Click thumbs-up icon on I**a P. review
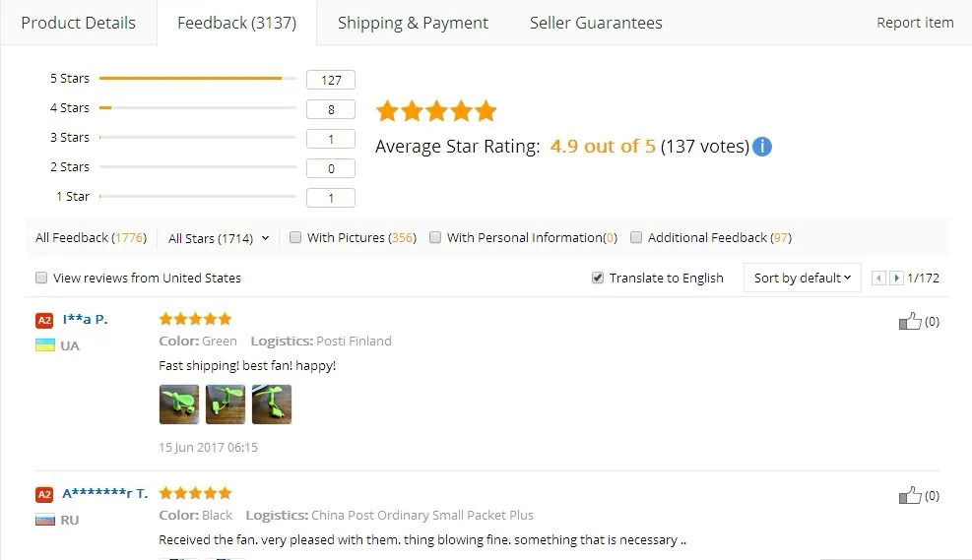This screenshot has width=972, height=560. pos(910,321)
